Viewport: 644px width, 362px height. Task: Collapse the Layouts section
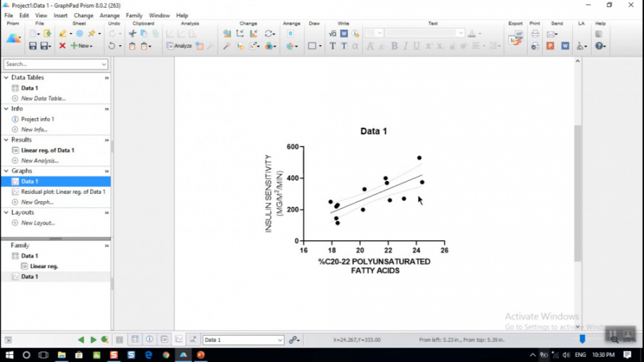[x=6, y=212]
